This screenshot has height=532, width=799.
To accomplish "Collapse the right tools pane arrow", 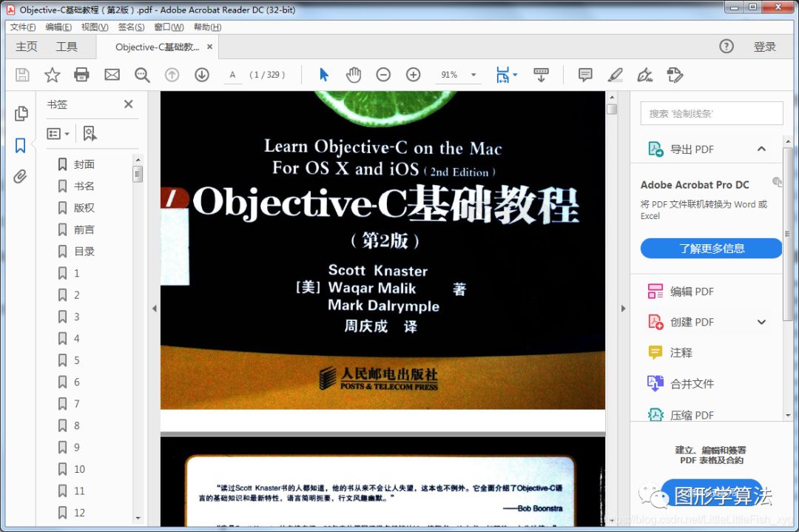I will click(623, 309).
